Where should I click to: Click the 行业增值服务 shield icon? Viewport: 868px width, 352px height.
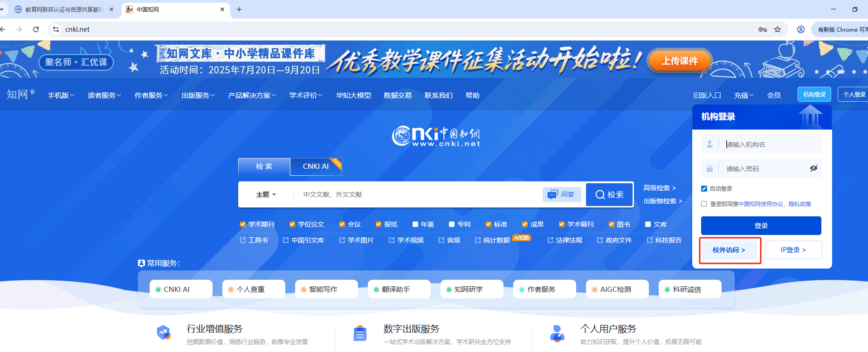(x=164, y=333)
